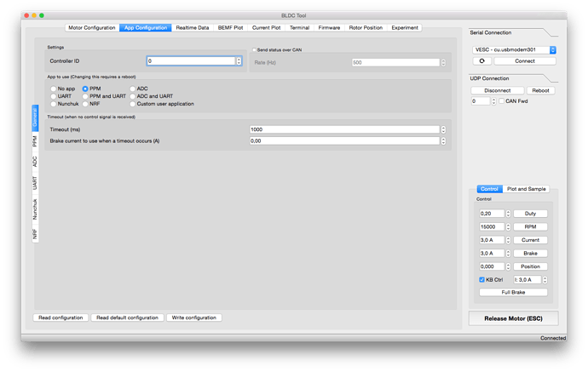Click the brake current timeout input field
Image resolution: width=588 pixels, height=372 pixels.
pyautogui.click(x=344, y=140)
